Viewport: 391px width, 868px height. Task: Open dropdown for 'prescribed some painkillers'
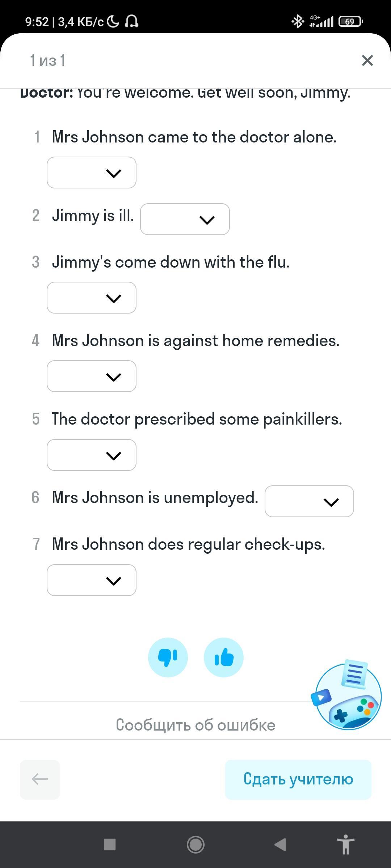tap(92, 455)
